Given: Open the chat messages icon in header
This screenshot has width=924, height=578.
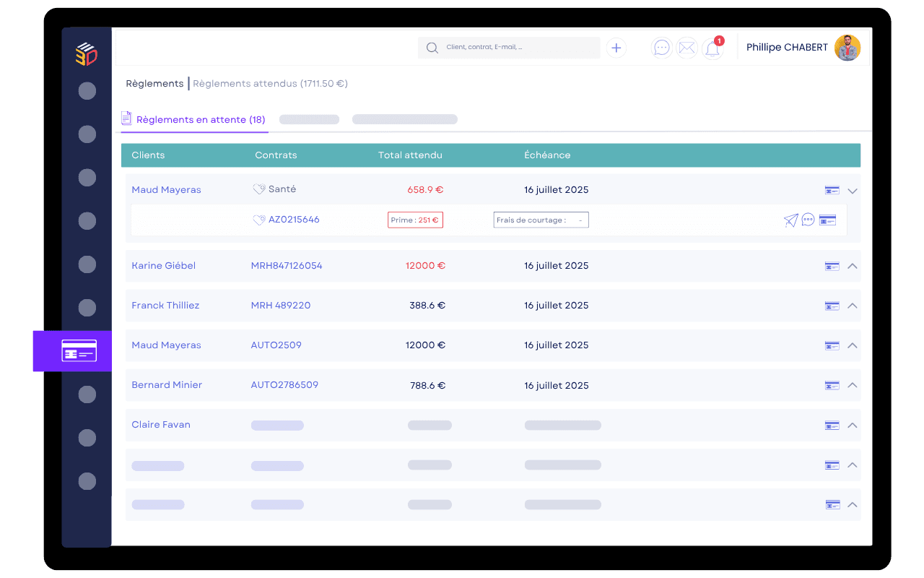Looking at the screenshot, I should (x=661, y=48).
